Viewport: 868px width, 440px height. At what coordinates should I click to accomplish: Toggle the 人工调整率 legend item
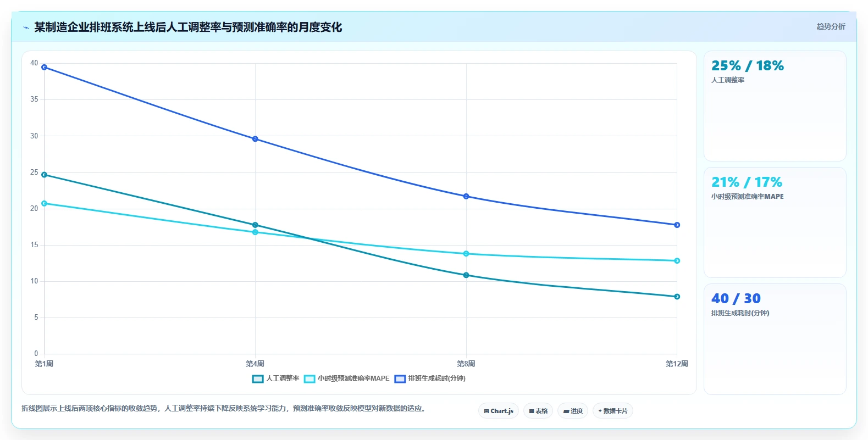tap(275, 378)
